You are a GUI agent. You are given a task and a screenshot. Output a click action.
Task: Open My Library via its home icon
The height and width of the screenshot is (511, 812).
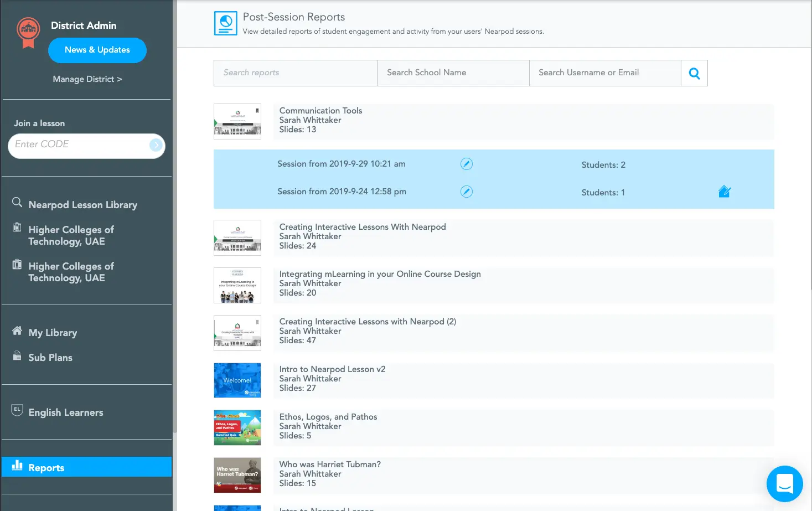17,331
